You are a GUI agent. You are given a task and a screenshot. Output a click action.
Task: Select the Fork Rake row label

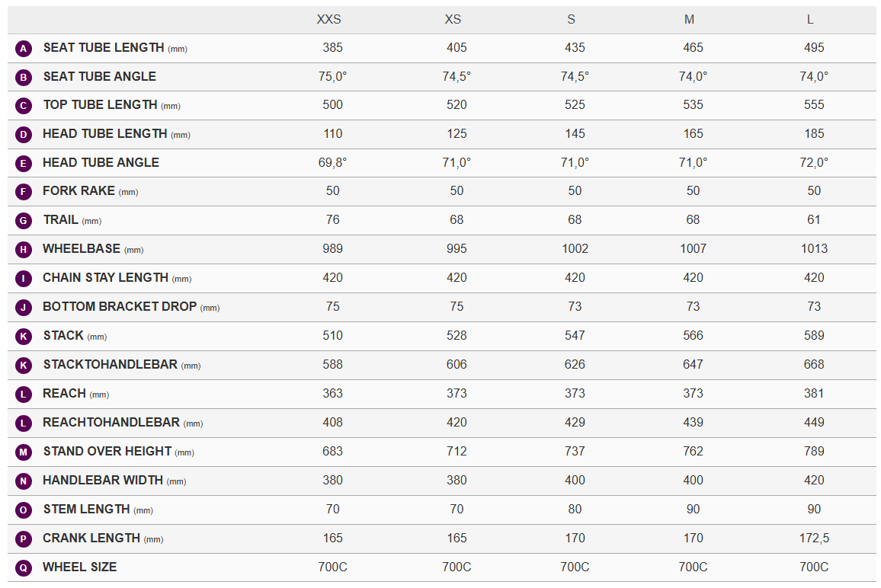[78, 191]
